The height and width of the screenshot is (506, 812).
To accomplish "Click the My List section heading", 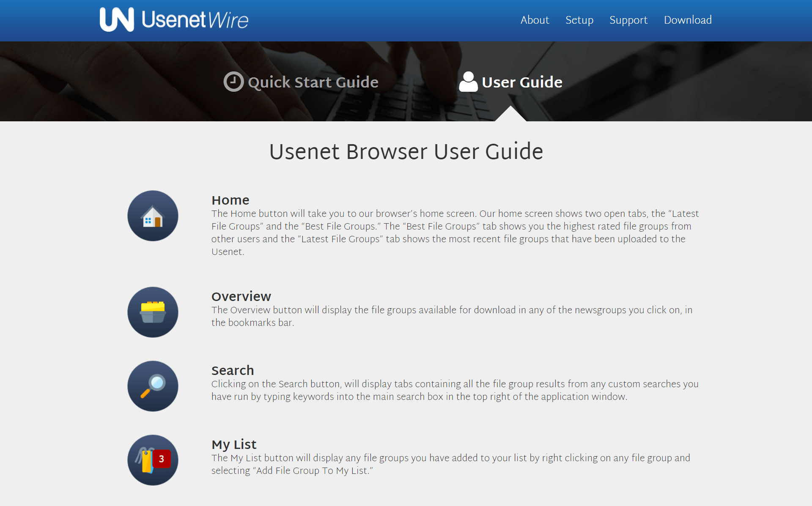I will pos(233,444).
